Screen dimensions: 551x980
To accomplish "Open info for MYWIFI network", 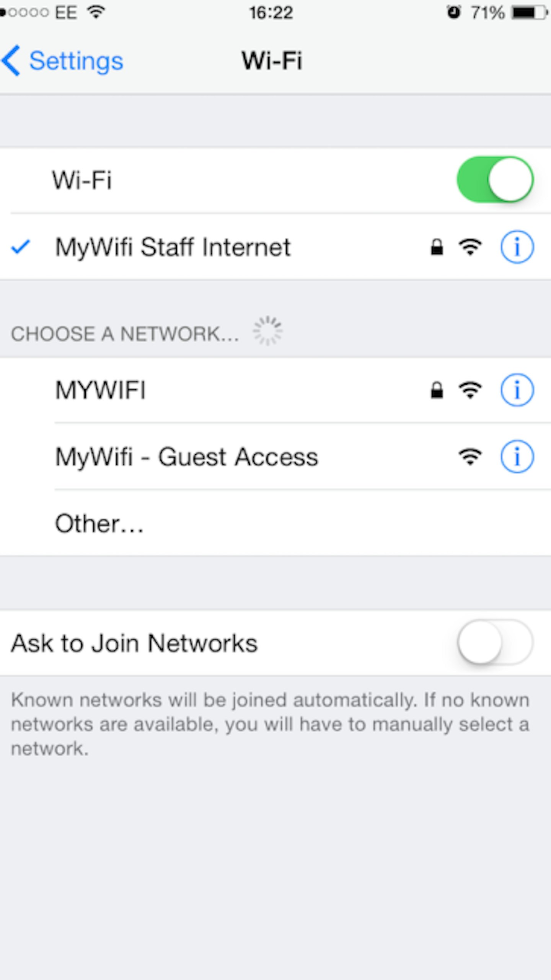I will click(517, 390).
